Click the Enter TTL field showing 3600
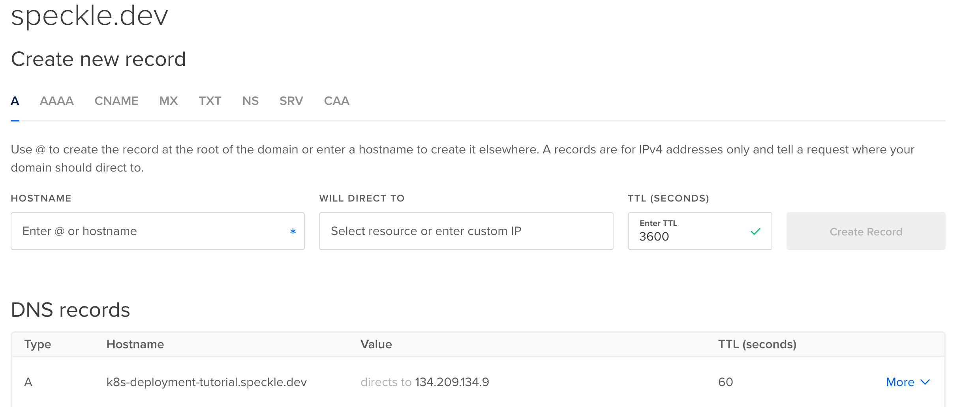 [700, 231]
